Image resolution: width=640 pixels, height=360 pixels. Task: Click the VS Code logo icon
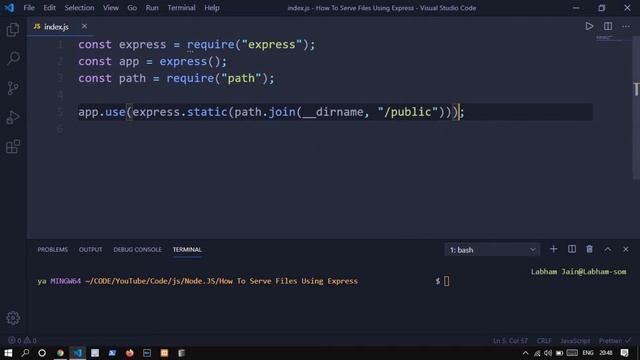coord(9,8)
